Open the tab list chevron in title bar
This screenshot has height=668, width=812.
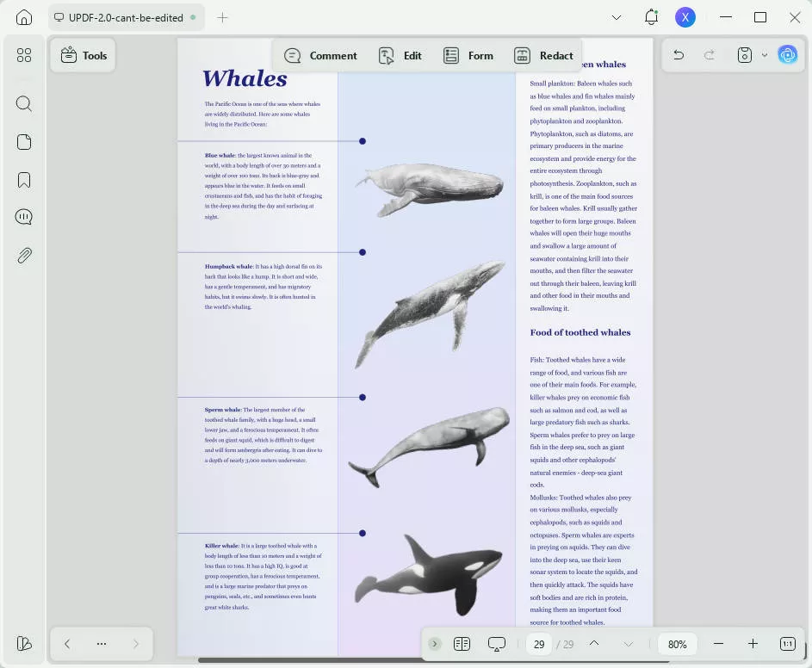coord(617,17)
